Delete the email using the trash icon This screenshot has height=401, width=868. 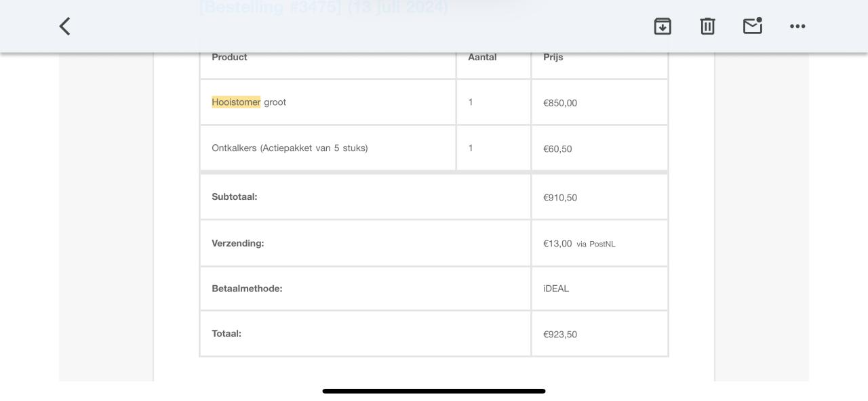[707, 26]
